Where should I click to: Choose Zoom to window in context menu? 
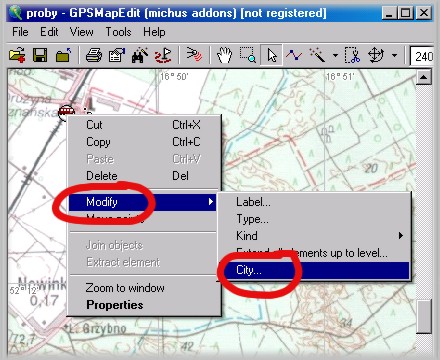pos(144,288)
